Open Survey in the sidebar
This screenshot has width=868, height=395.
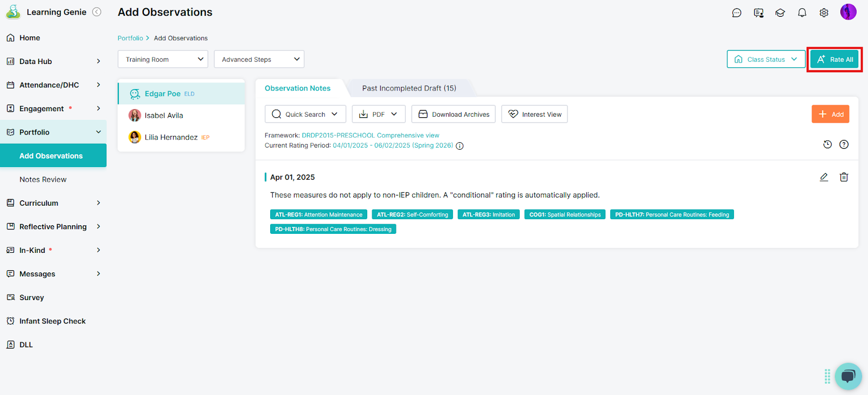[x=53, y=297]
